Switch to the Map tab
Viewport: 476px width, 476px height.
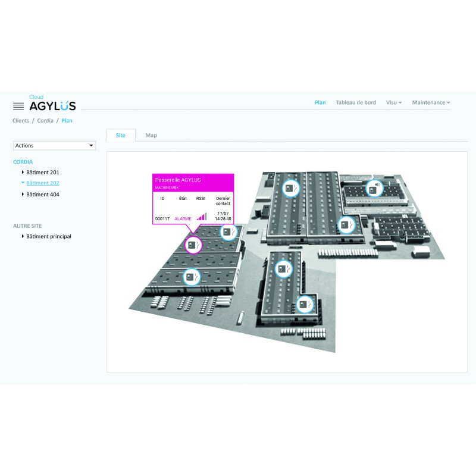151,135
